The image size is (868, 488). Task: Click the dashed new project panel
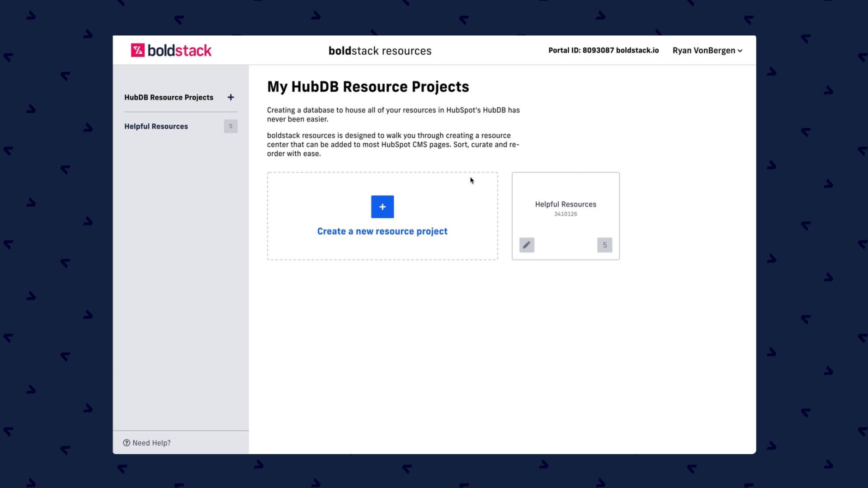[382, 216]
